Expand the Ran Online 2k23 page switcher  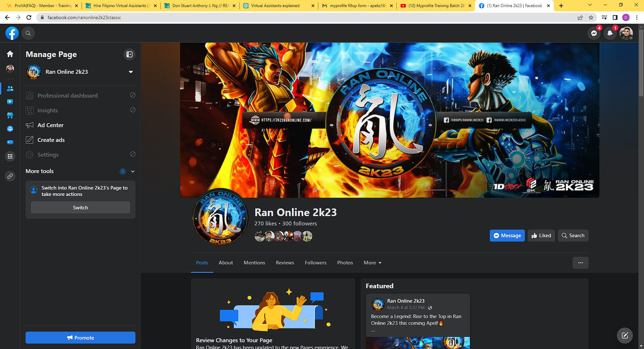point(131,72)
